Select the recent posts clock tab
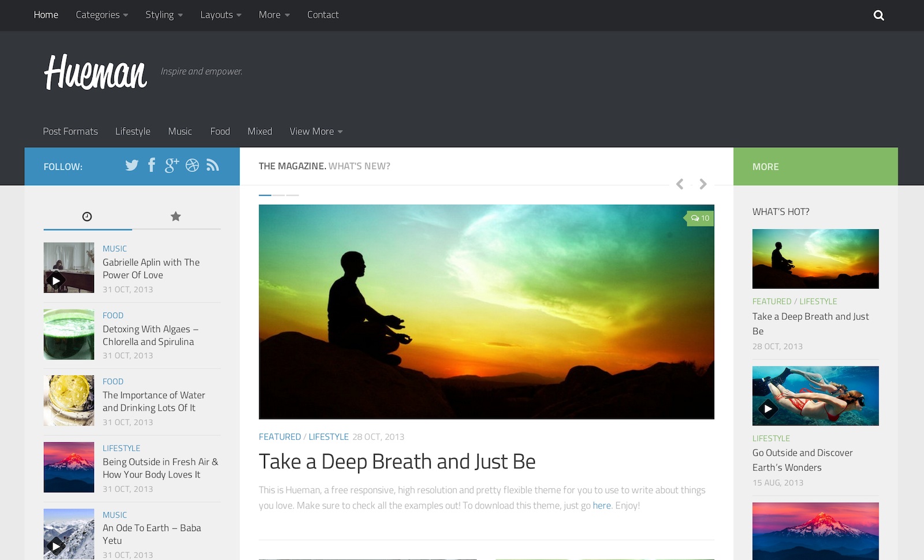The image size is (924, 560). pyautogui.click(x=87, y=216)
